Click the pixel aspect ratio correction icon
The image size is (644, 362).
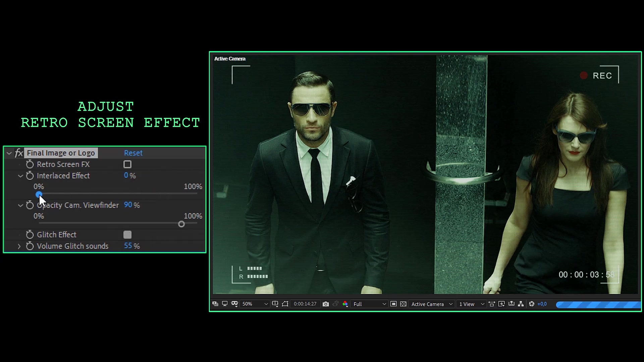(492, 304)
